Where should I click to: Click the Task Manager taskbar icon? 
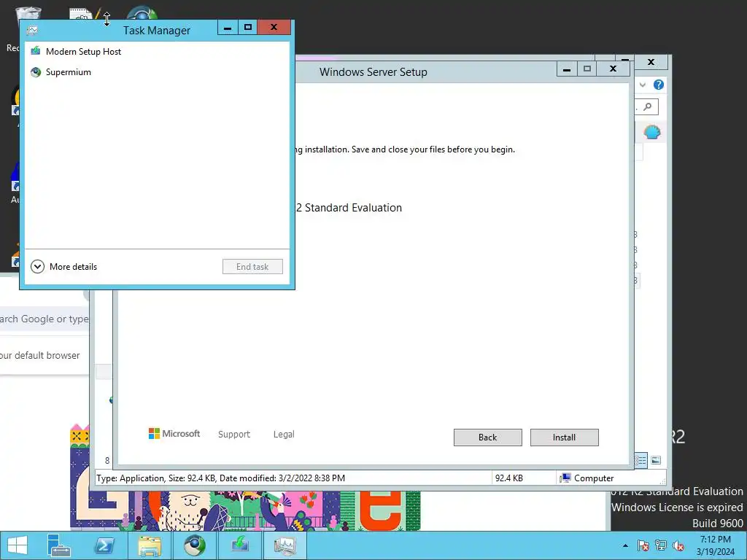tap(285, 545)
